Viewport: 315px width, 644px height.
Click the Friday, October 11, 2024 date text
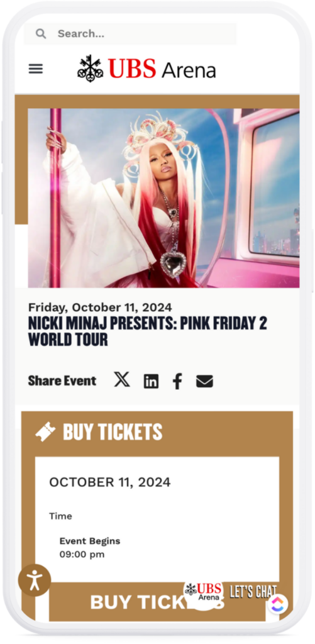(100, 307)
